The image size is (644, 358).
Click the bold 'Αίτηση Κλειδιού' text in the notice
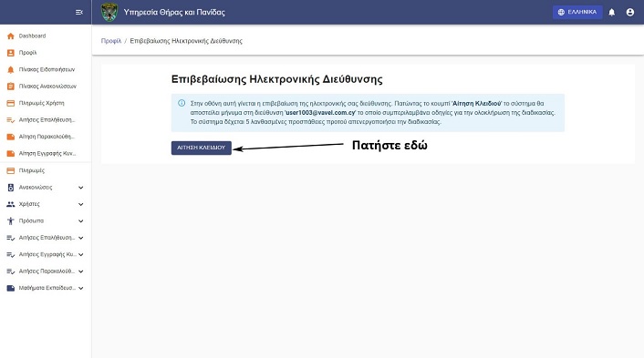click(x=476, y=103)
